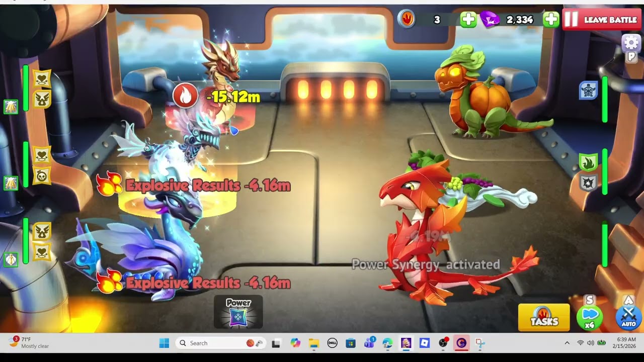Open Task View on the taskbar
Viewport: 644px width, 362px height.
[x=276, y=343]
